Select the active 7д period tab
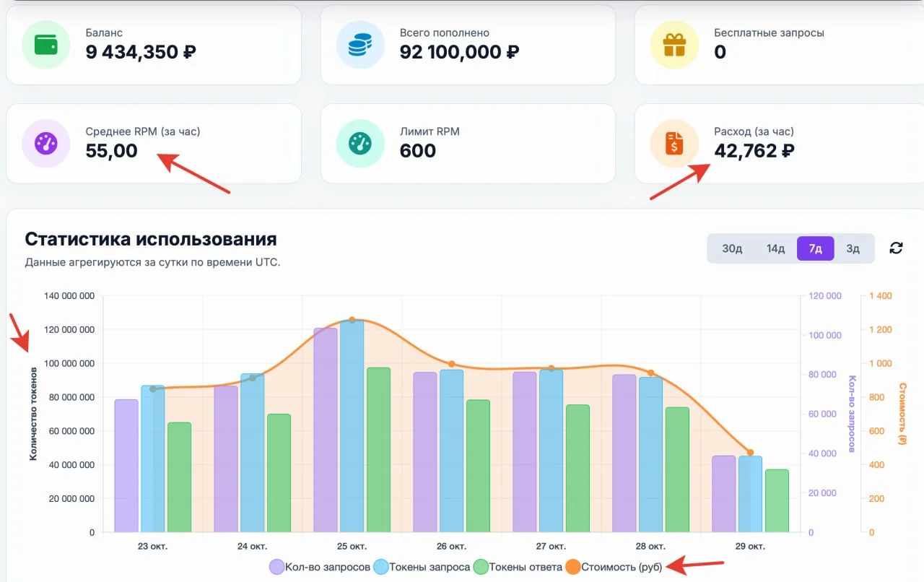 [815, 248]
